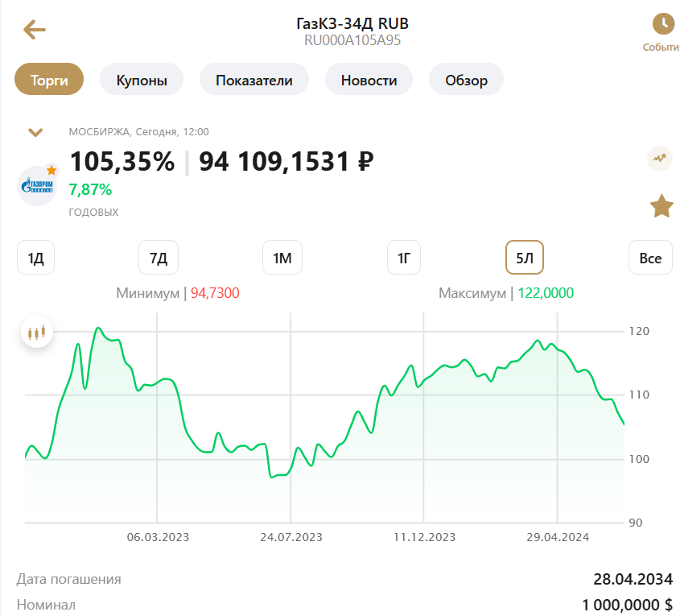680x616 pixels.
Task: Click the Минимум value 94,7300
Action: click(x=215, y=293)
